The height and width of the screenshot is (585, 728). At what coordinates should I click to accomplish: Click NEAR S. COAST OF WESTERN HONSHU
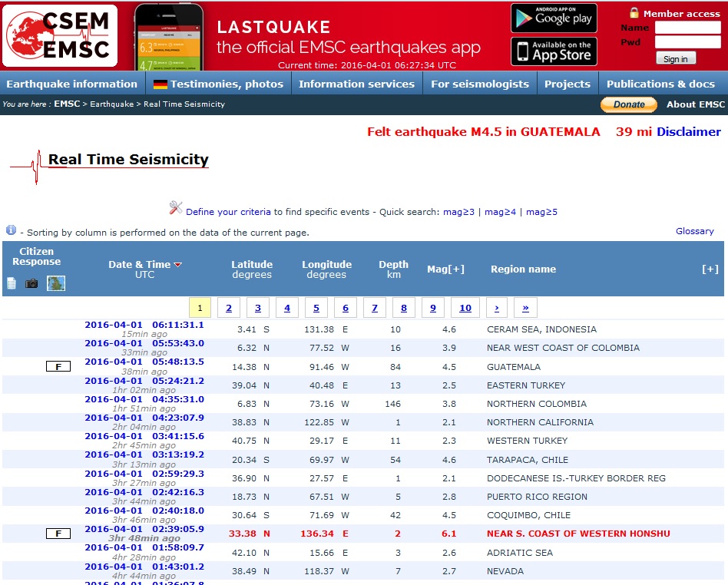(x=578, y=534)
